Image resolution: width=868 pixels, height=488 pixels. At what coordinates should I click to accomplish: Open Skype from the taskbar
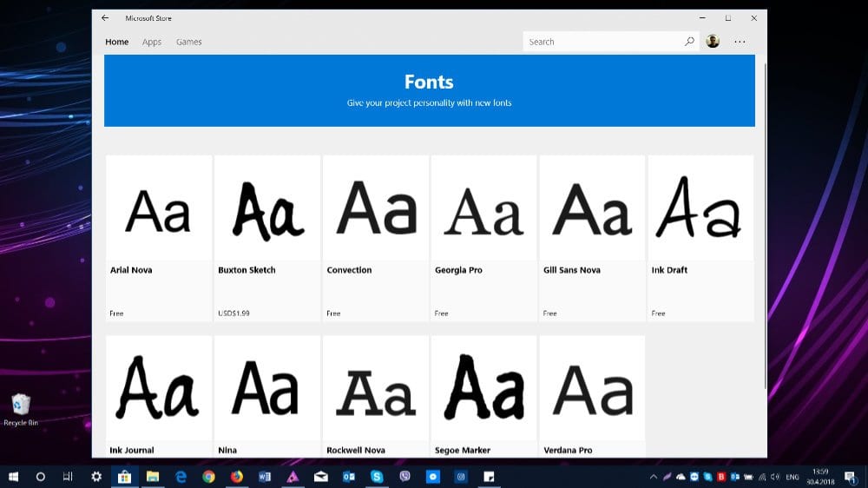click(377, 477)
